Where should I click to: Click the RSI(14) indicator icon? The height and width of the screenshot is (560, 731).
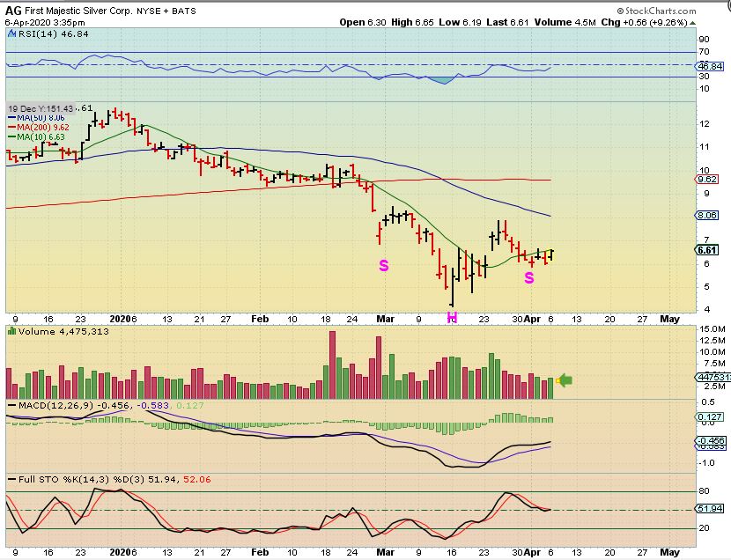(x=12, y=34)
